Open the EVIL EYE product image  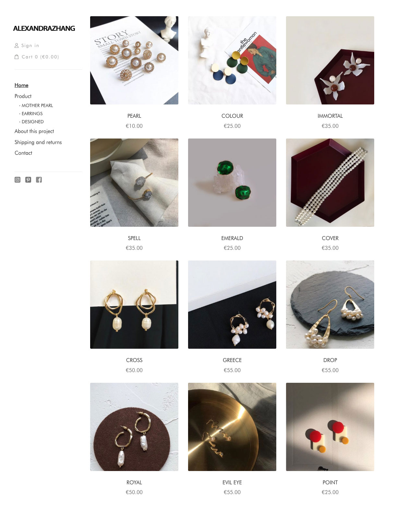click(232, 427)
